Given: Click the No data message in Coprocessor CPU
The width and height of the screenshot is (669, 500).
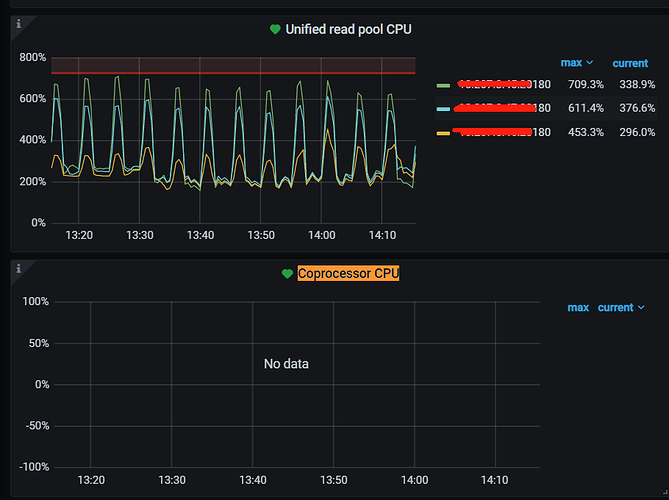Looking at the screenshot, I should 286,364.
